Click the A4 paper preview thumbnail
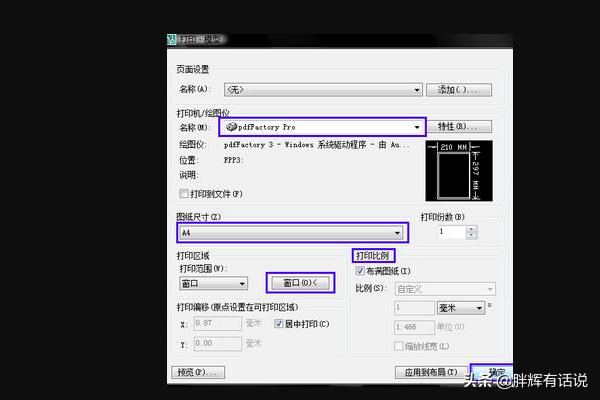Image resolution: width=600 pixels, height=400 pixels. click(x=457, y=170)
